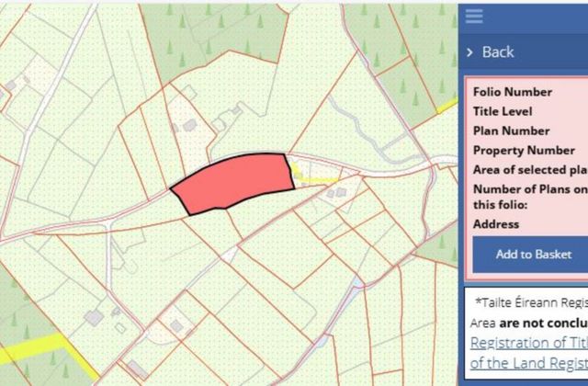Image resolution: width=588 pixels, height=386 pixels.
Task: Click the Title Level label
Action: coord(503,111)
